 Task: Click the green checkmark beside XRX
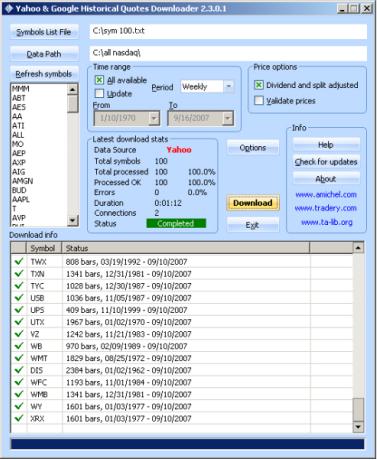click(x=19, y=418)
